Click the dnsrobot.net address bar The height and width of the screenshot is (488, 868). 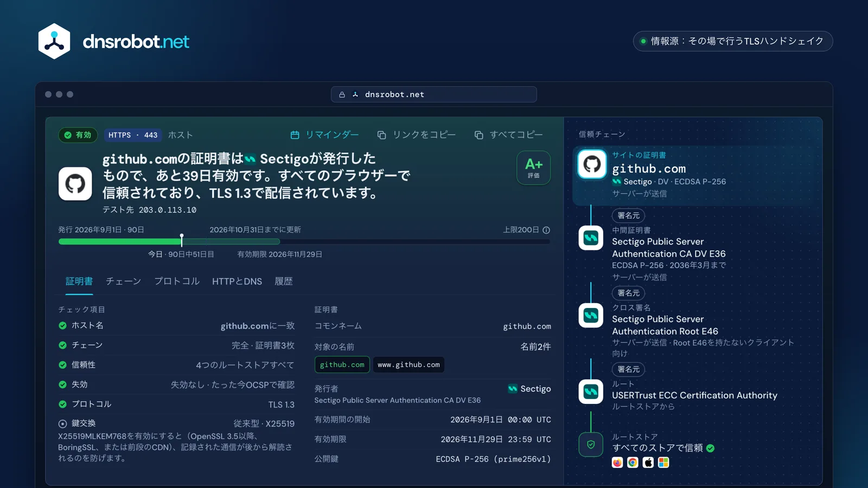point(434,94)
